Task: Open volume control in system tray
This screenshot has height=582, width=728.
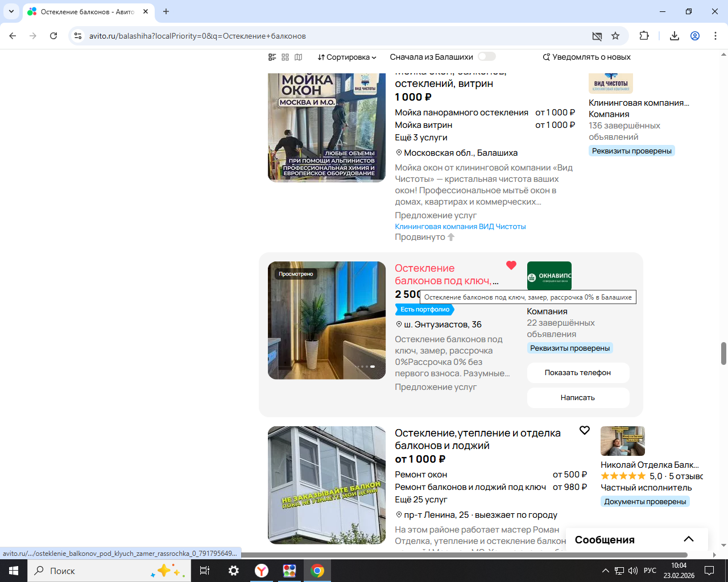Action: pyautogui.click(x=633, y=571)
